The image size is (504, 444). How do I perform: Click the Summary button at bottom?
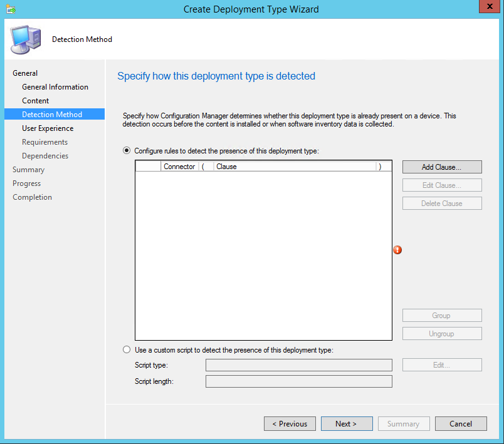coord(404,424)
